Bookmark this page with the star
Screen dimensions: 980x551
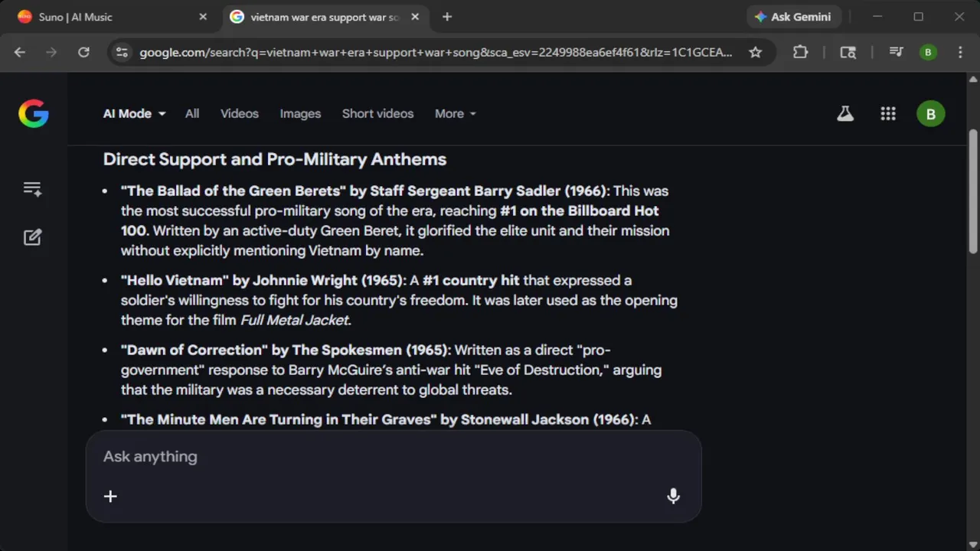pos(756,52)
